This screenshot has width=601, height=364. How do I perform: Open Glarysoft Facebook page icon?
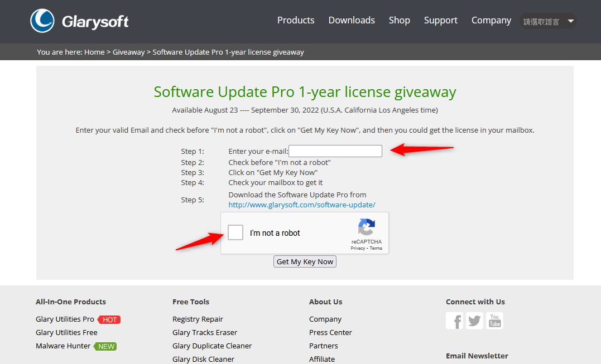click(454, 321)
